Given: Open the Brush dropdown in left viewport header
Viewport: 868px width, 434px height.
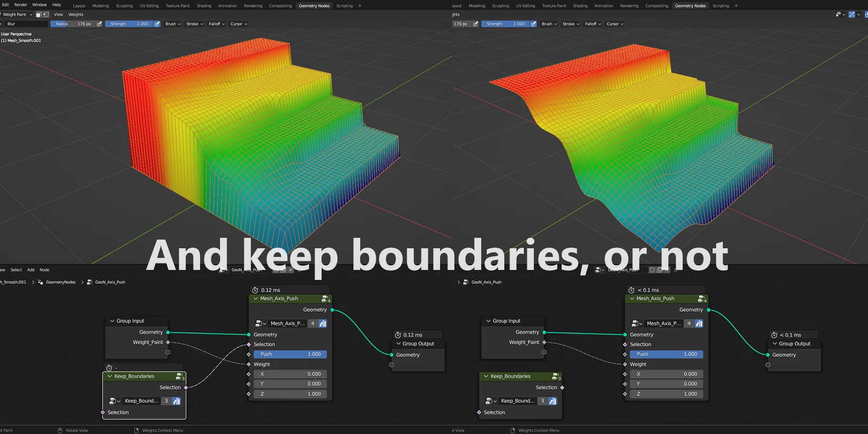Looking at the screenshot, I should click(173, 24).
